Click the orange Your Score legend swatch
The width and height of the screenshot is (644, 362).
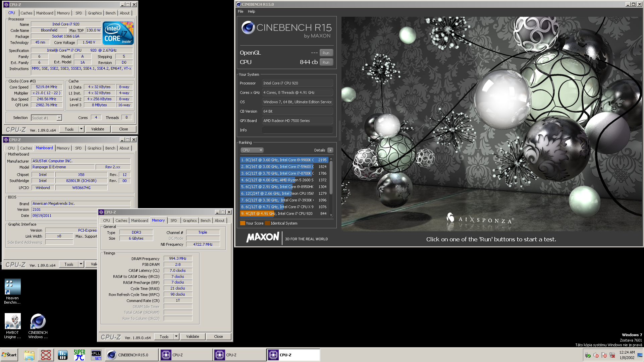pyautogui.click(x=243, y=223)
